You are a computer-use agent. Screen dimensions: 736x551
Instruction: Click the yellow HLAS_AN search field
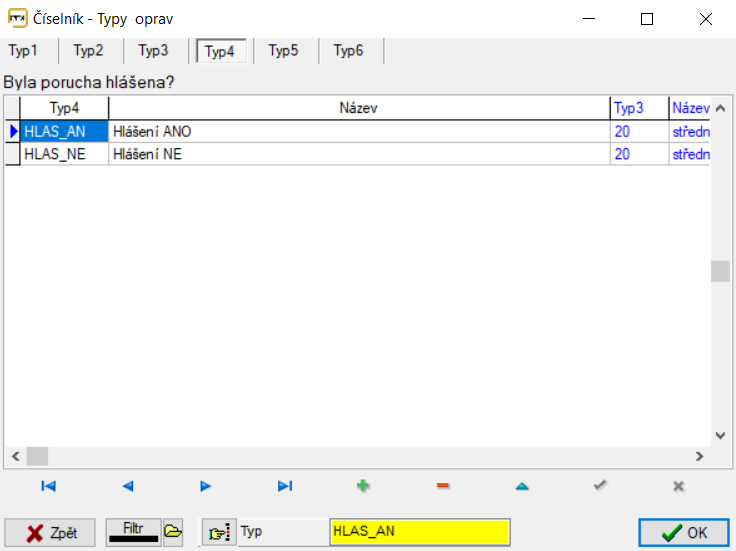[420, 531]
